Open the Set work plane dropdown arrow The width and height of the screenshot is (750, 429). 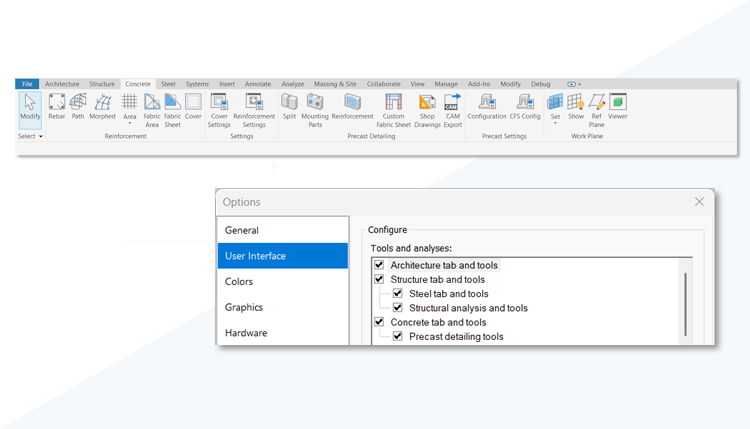(555, 123)
